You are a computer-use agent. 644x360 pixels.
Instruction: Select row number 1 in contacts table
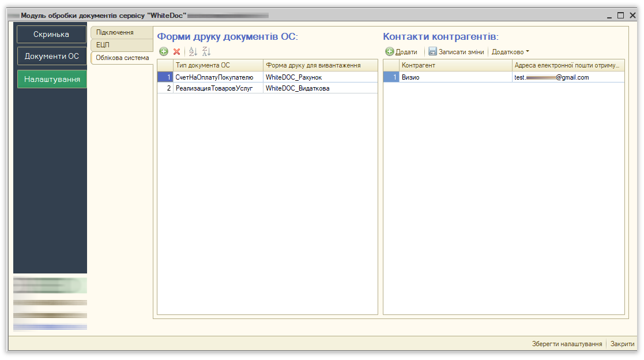[391, 77]
